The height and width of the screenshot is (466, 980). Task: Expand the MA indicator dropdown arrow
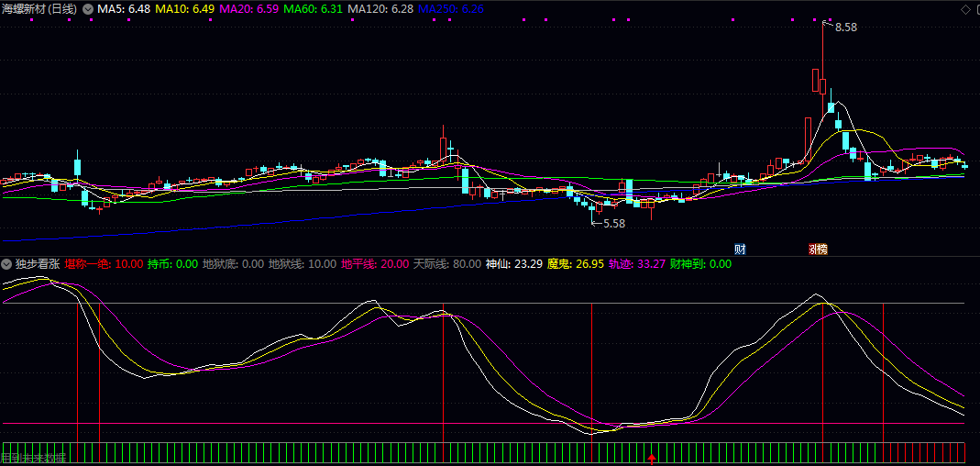click(88, 9)
